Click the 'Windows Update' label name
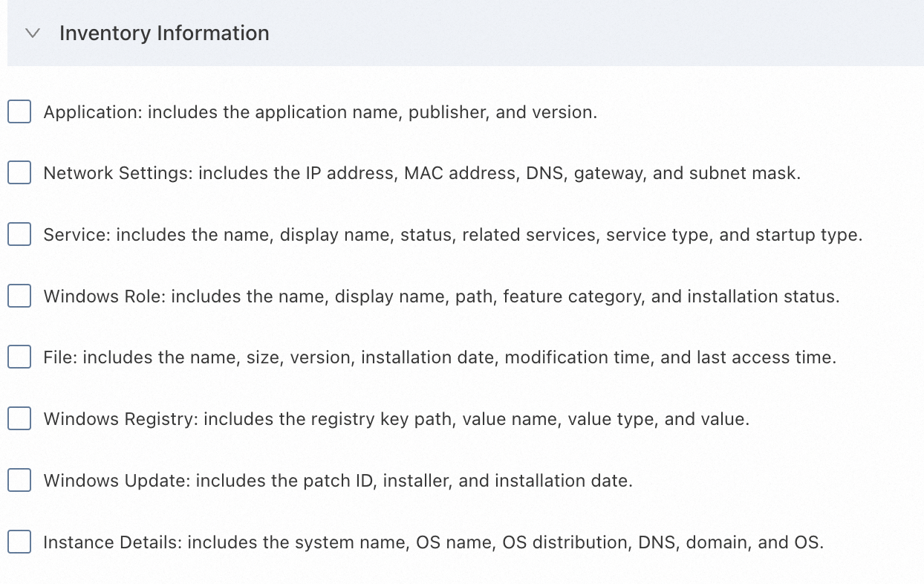 (116, 481)
